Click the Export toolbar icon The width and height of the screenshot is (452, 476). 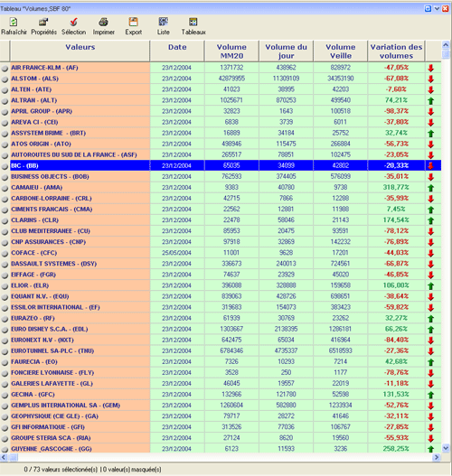[x=134, y=23]
